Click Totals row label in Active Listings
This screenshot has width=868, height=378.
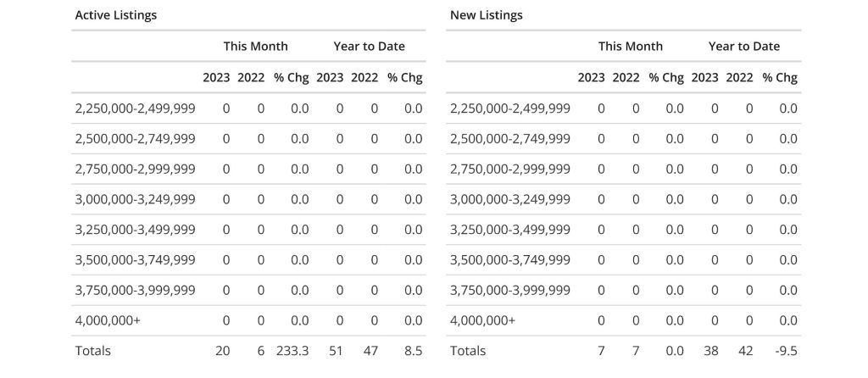[93, 350]
